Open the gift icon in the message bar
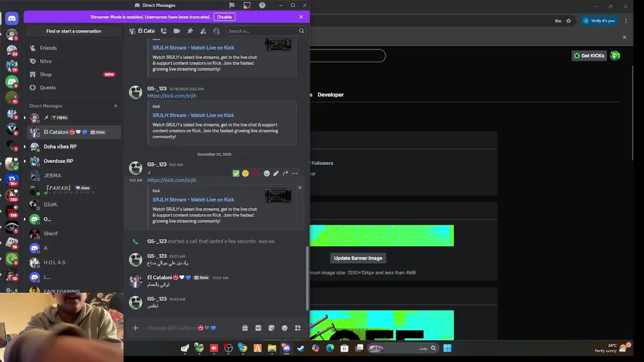Viewport: 644px width, 362px height. point(245,328)
